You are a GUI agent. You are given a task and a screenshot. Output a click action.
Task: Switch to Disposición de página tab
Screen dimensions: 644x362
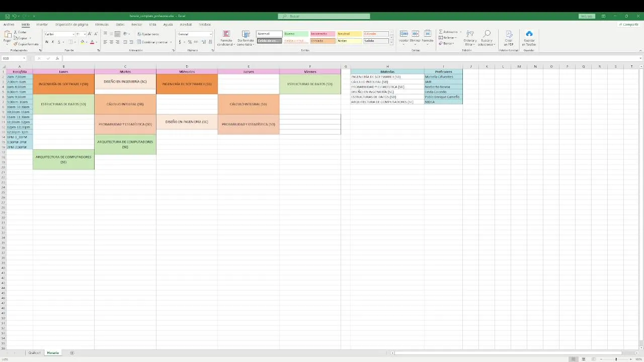(x=71, y=24)
